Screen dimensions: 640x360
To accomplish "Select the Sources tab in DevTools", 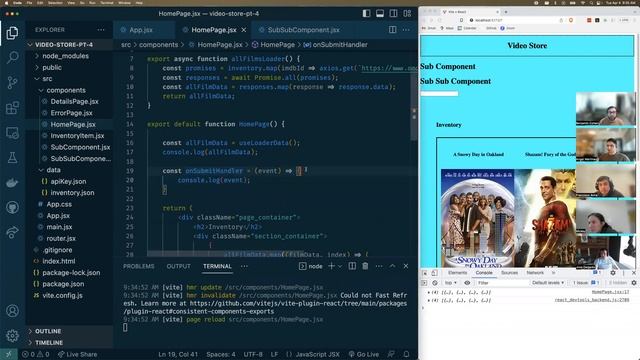I will point(509,273).
